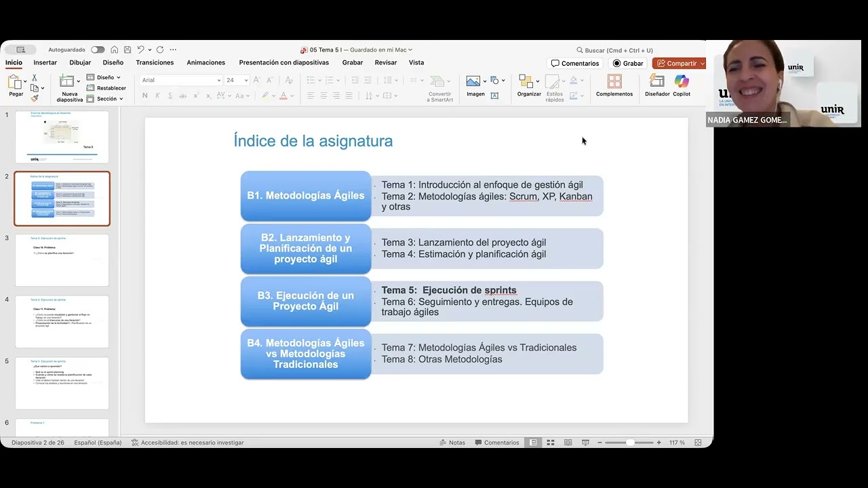Viewport: 868px width, 488px height.
Task: Click the Buscar search field
Action: [x=614, y=50]
